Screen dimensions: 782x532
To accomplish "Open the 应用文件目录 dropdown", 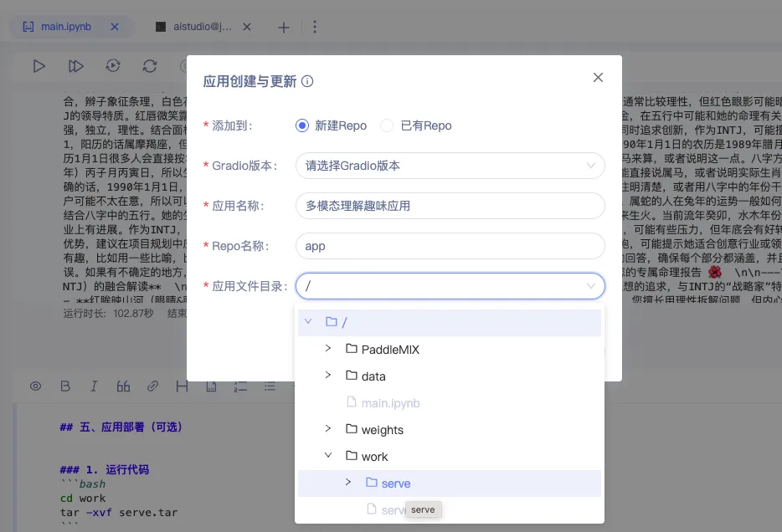I will pyautogui.click(x=450, y=286).
